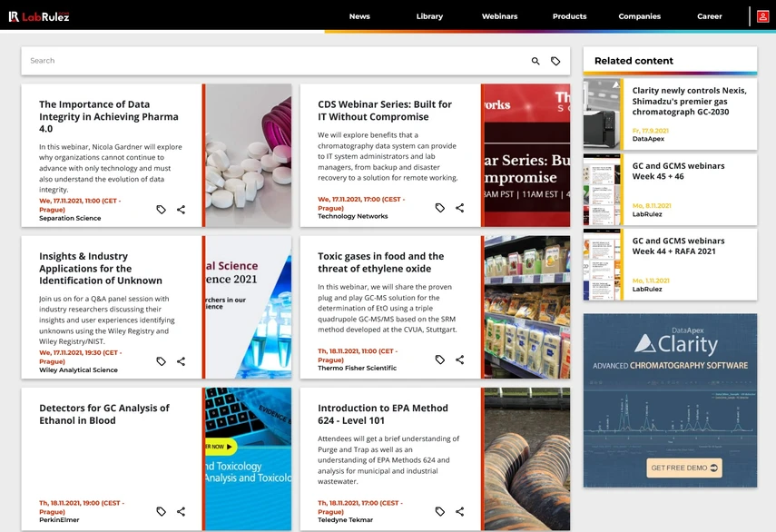Open the Career menu
The height and width of the screenshot is (532, 776).
coord(710,16)
